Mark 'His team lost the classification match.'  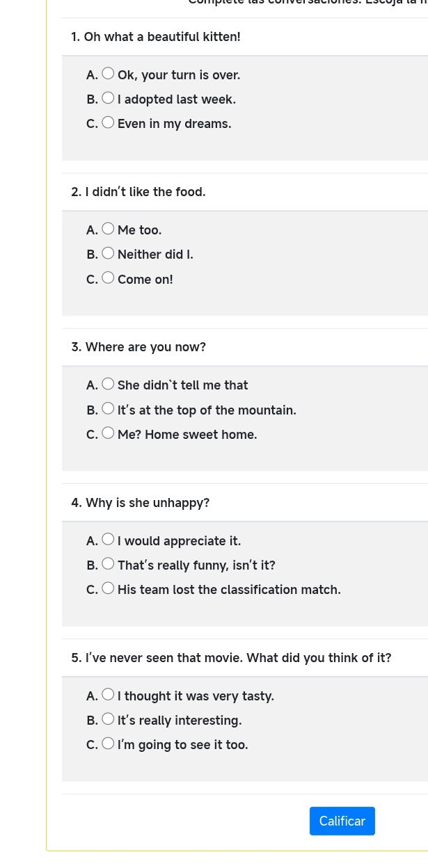[108, 589]
